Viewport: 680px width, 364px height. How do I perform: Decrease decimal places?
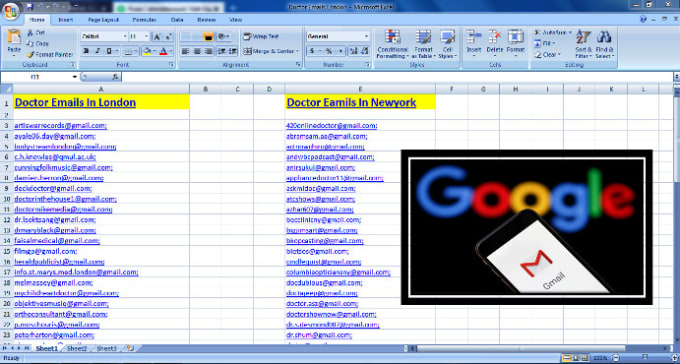coord(364,51)
